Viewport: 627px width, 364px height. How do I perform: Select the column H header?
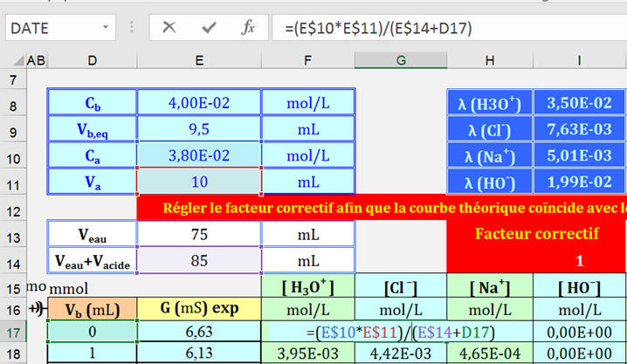(x=489, y=60)
